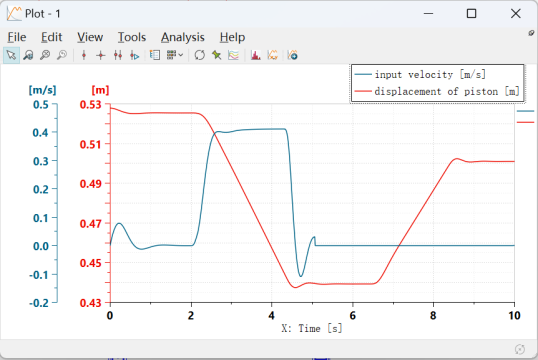The height and width of the screenshot is (360, 538).
Task: Click the green pushpin icon
Action: (x=217, y=55)
